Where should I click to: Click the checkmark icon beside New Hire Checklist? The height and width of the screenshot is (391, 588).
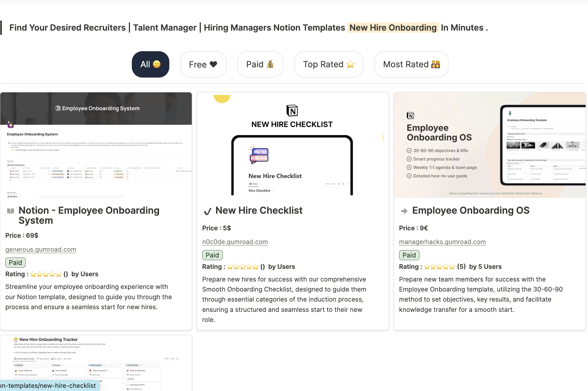[207, 211]
